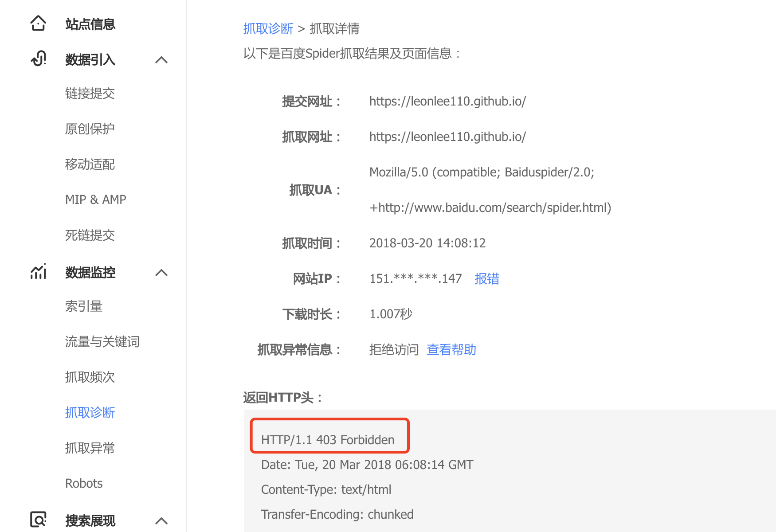Collapse the 搜索展现 section chevron
The image size is (776, 532).
coord(161,521)
